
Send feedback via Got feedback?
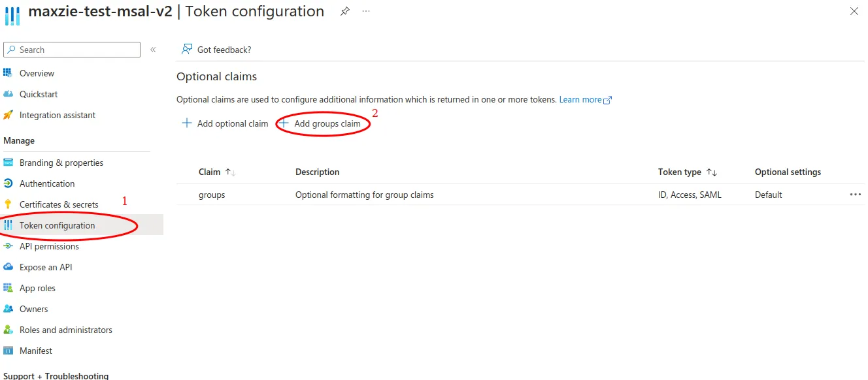[x=216, y=49]
